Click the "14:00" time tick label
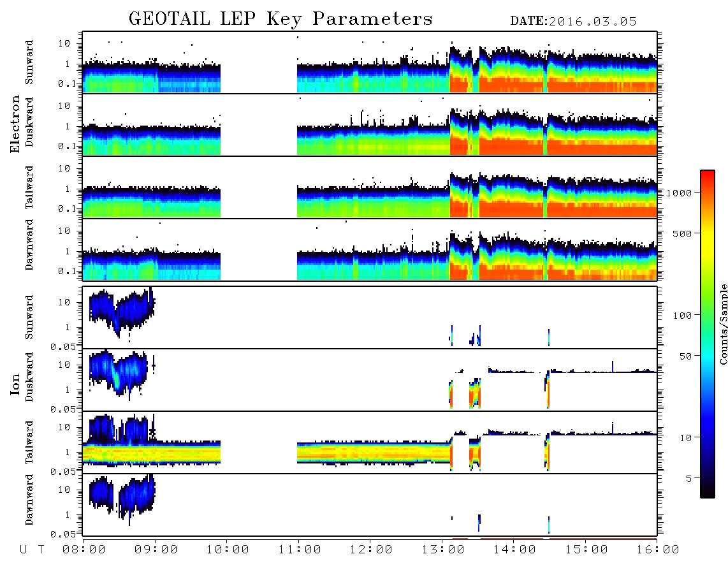728x561 pixels. point(514,550)
